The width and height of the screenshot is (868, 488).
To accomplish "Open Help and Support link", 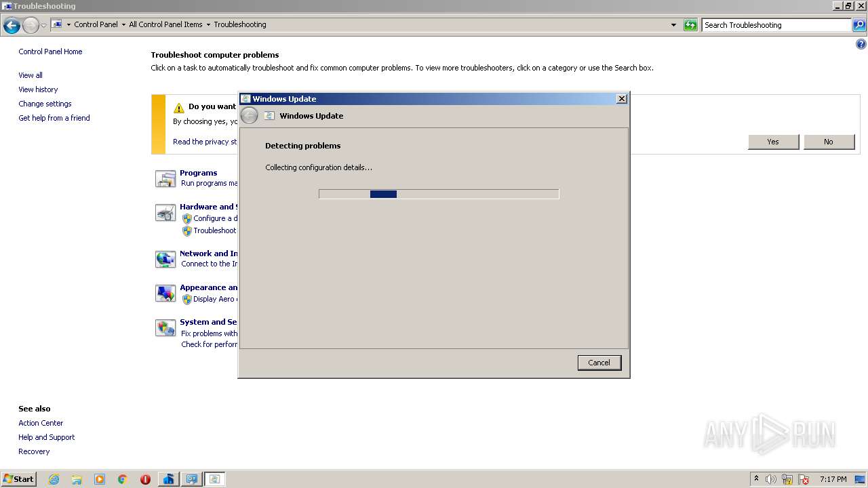I will 47,437.
